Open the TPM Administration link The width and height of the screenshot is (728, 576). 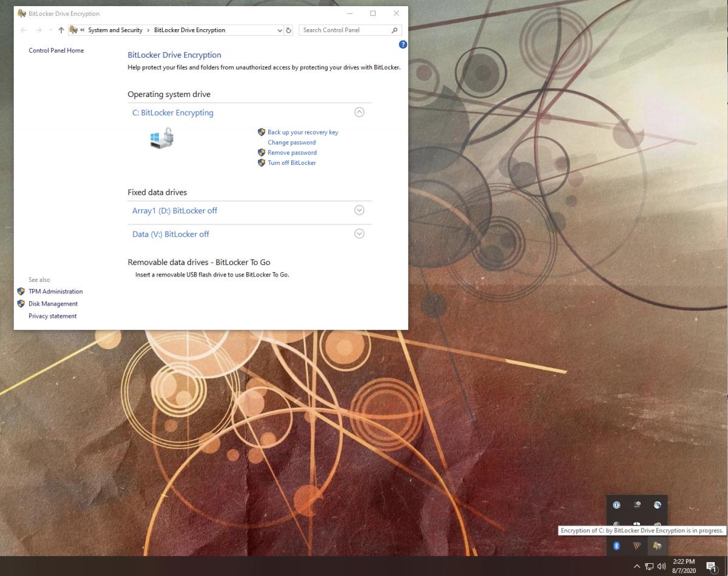click(x=56, y=292)
